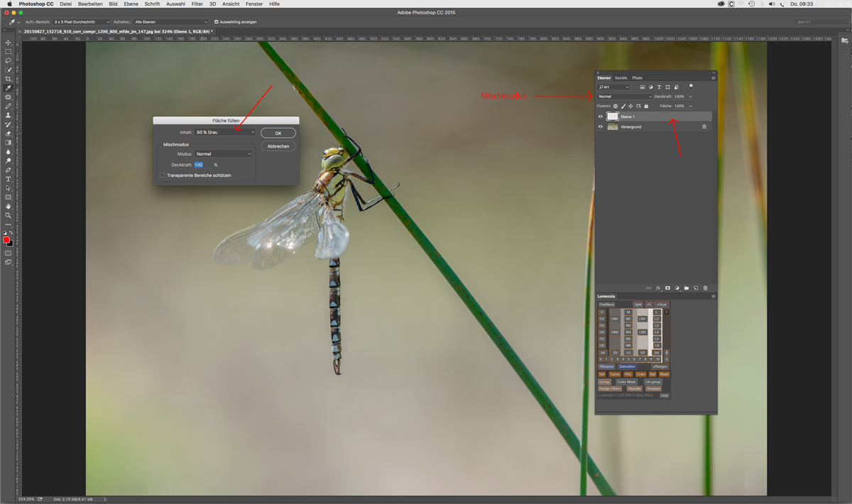This screenshot has width=852, height=504.
Task: Select the Eyedropper tool
Action: tap(9, 88)
